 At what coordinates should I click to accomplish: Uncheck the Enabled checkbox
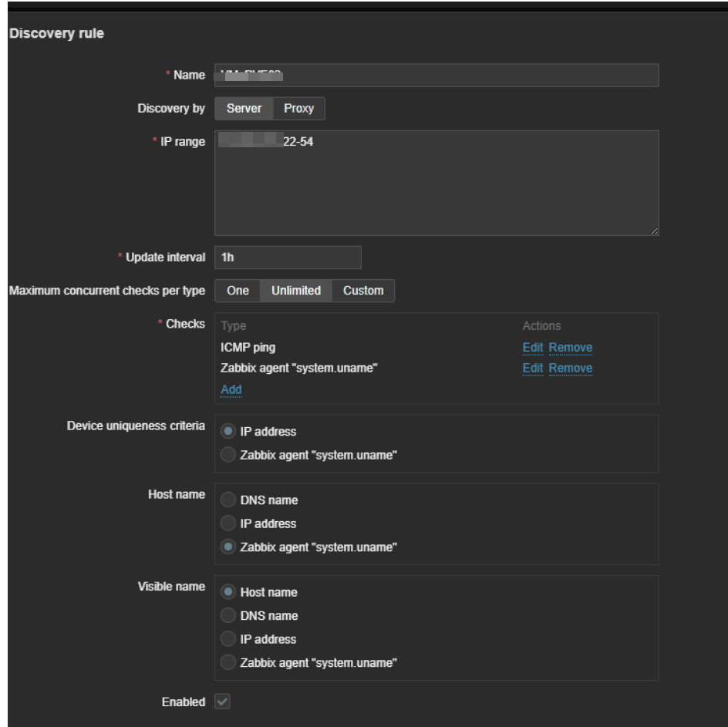coord(223,702)
